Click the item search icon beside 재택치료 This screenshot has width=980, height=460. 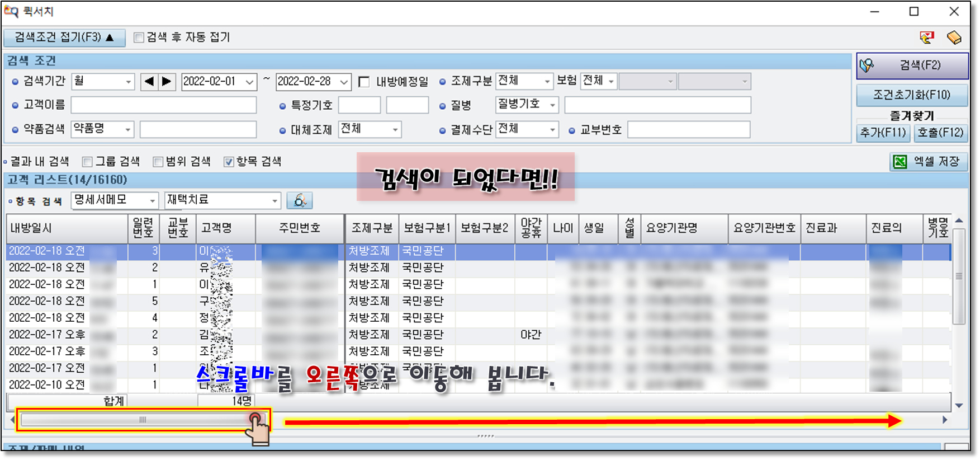[x=300, y=200]
